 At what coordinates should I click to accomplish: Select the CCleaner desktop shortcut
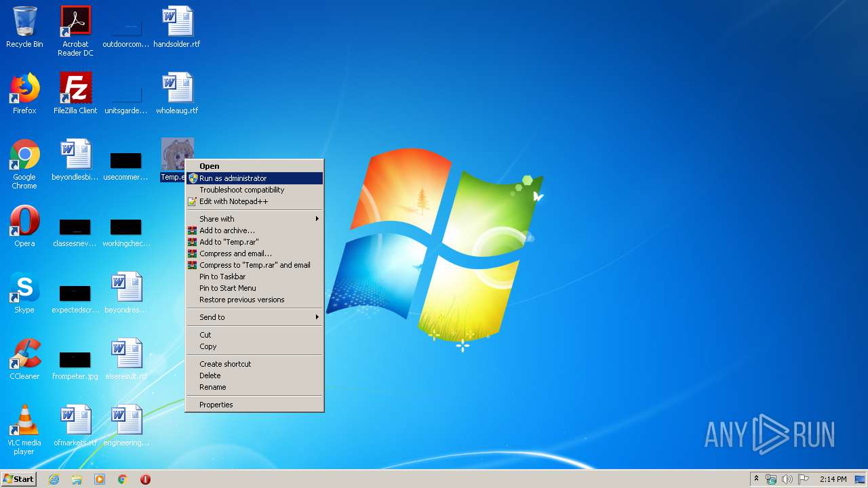[x=24, y=354]
